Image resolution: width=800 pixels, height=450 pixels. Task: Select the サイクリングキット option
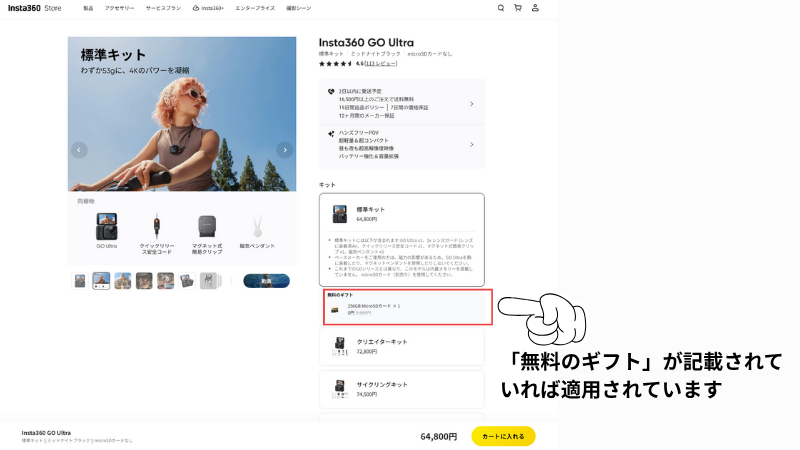pyautogui.click(x=400, y=390)
